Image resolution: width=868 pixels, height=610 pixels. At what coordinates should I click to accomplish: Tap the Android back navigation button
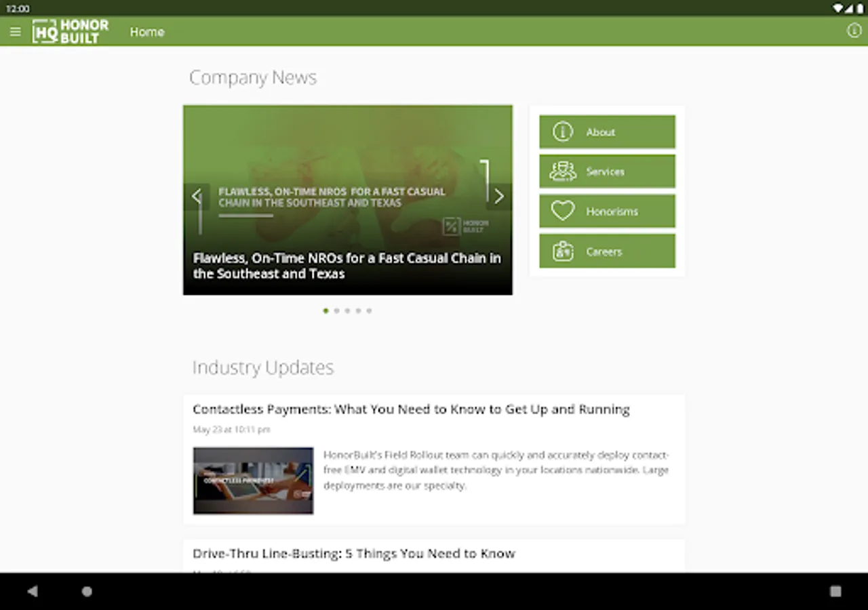point(33,591)
